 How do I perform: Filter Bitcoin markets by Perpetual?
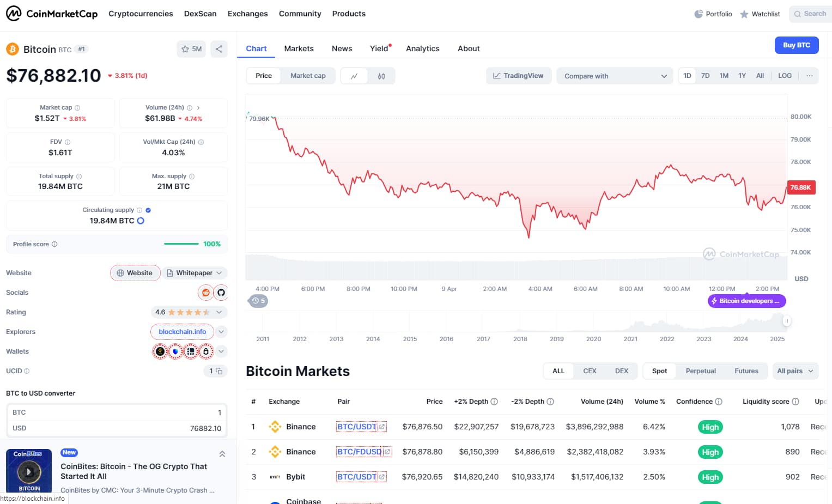[700, 371]
